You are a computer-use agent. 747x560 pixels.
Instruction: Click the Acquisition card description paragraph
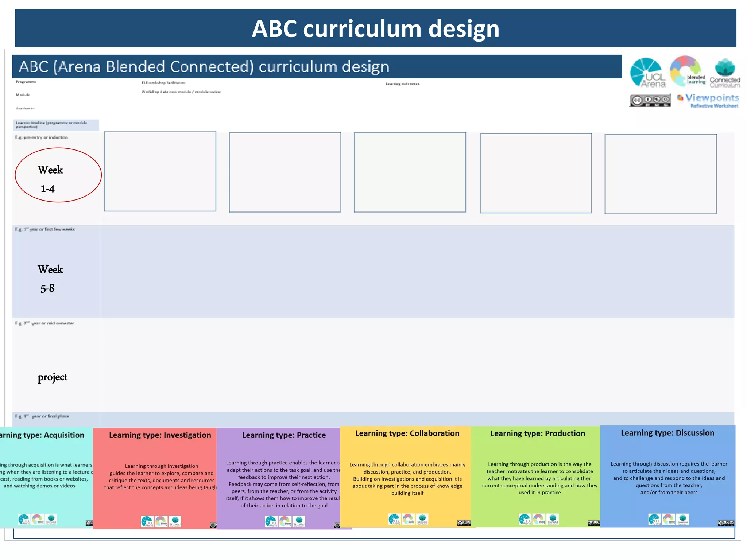pos(46,475)
